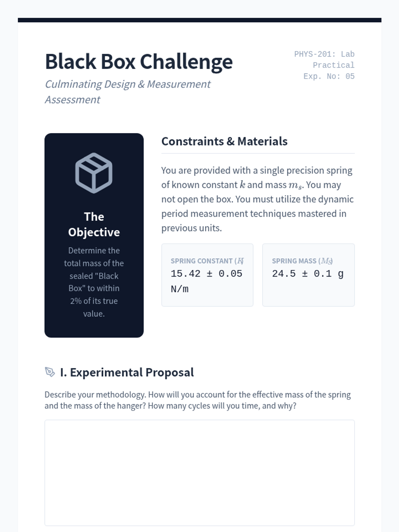Image resolution: width=399 pixels, height=532 pixels.
Task: Click the SPRING MASS (Ms) label
Action: tap(302, 261)
